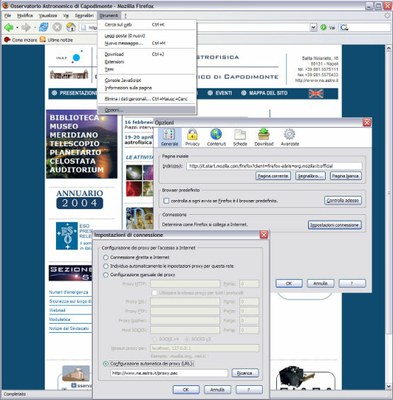Open the Modifica menu

click(x=25, y=15)
